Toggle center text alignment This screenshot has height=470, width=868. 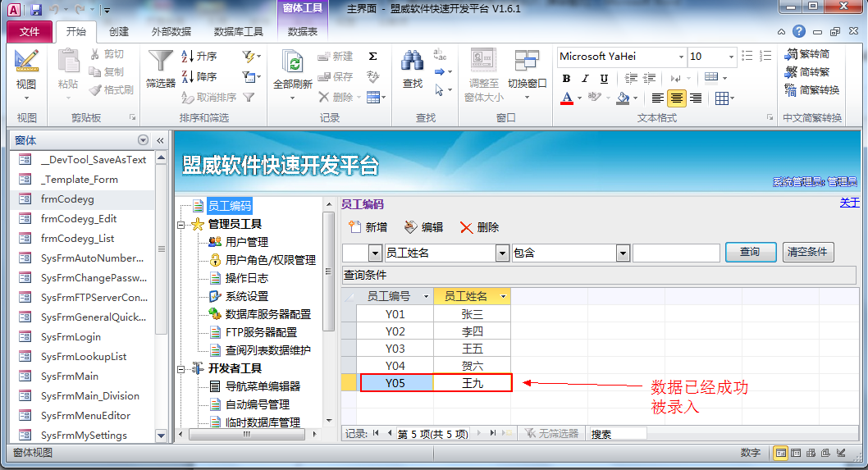[x=677, y=98]
